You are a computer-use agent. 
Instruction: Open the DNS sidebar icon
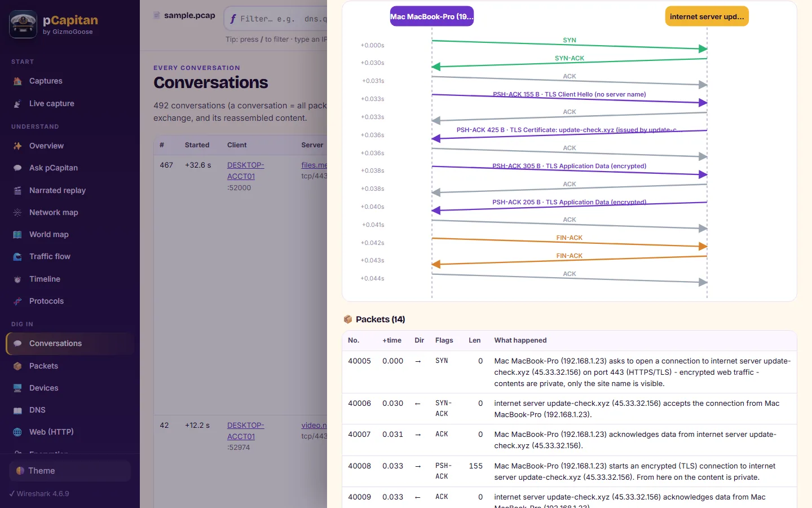click(x=17, y=410)
